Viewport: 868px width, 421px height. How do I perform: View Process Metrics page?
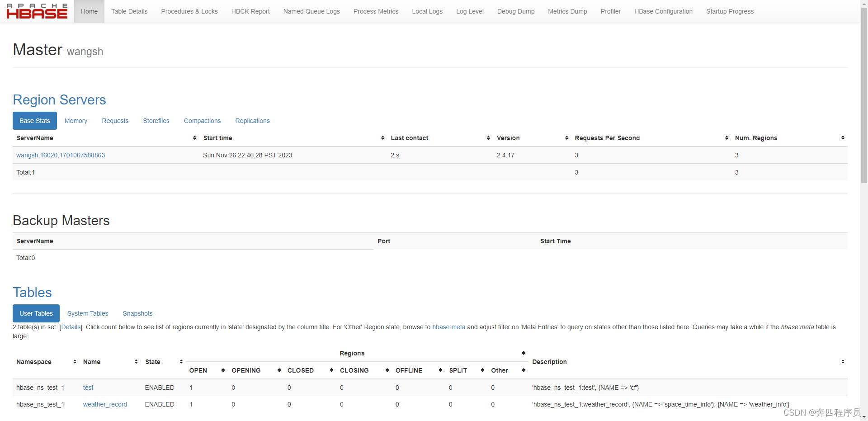coord(376,11)
